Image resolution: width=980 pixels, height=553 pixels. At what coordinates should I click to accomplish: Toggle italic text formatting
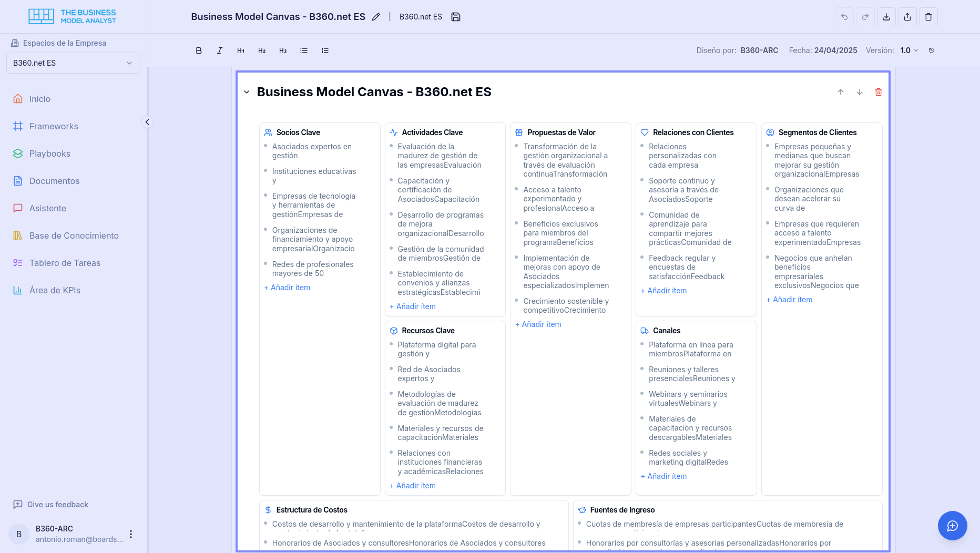point(220,50)
